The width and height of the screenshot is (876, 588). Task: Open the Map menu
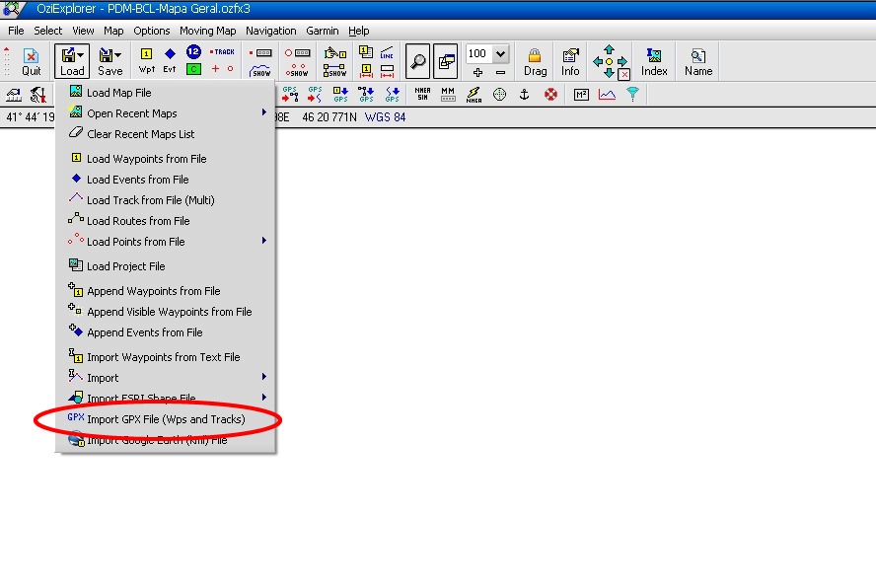click(x=113, y=31)
